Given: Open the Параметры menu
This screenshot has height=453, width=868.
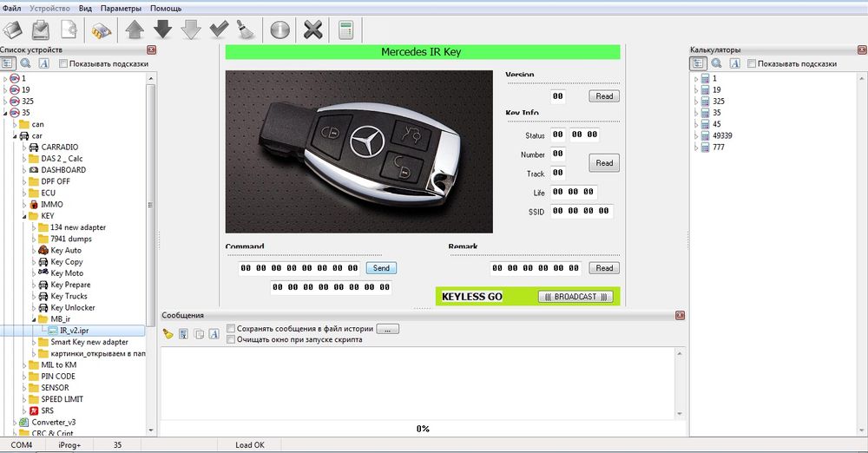Looking at the screenshot, I should (x=121, y=9).
